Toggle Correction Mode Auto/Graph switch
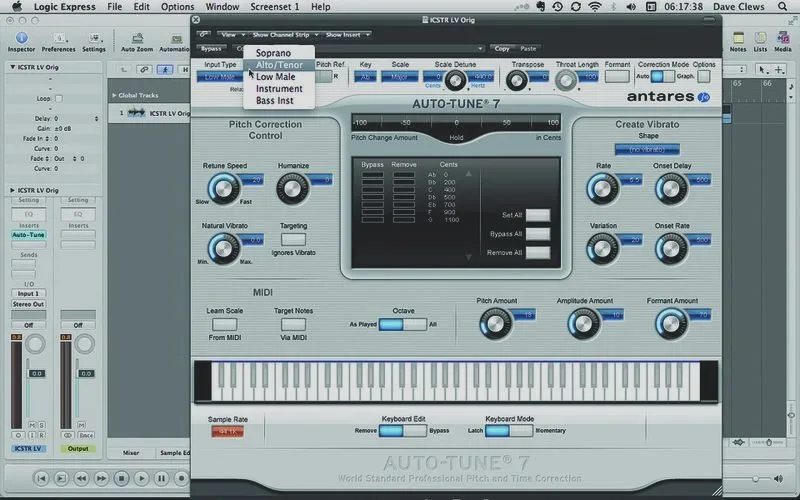This screenshot has height=500, width=800. coord(662,76)
